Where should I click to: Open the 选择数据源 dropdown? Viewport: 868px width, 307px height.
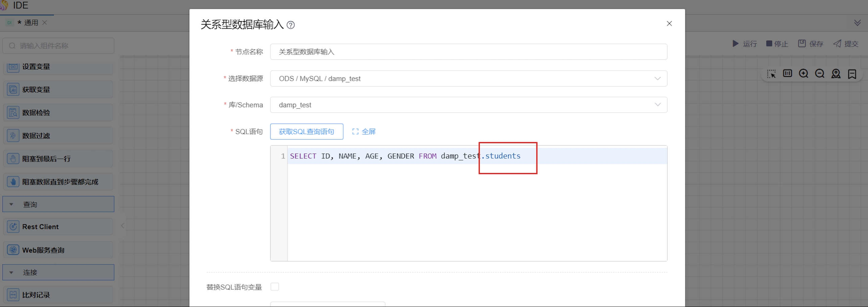468,79
